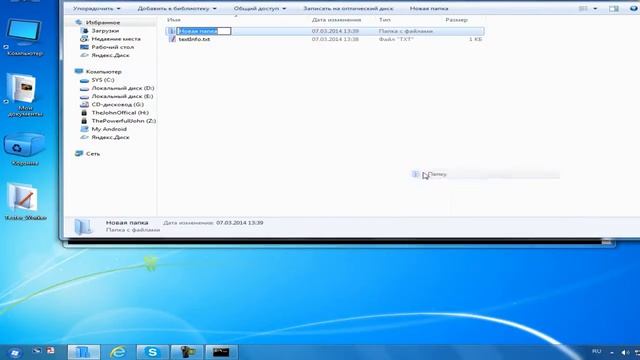The height and width of the screenshot is (360, 640).
Task: Click the Сеть network icon
Action: 79,153
